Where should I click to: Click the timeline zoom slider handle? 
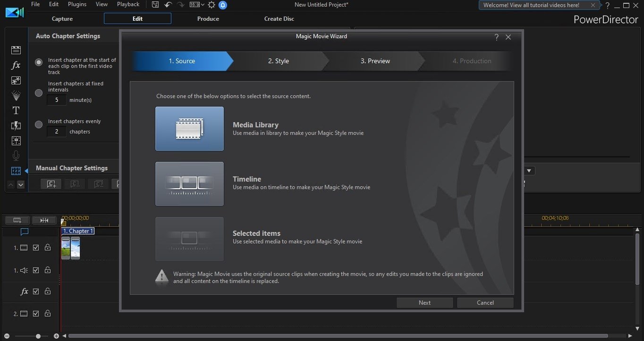(x=38, y=336)
